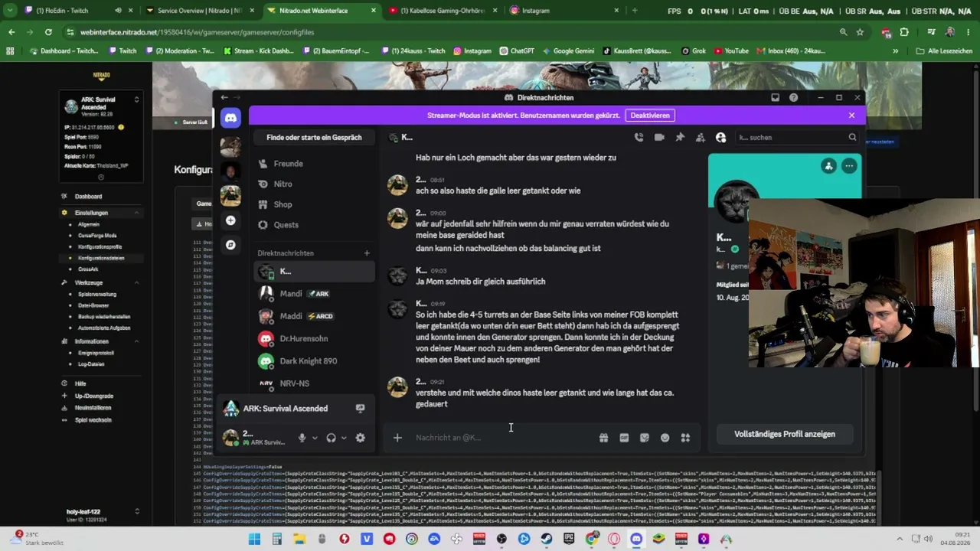This screenshot has width=980, height=551.
Task: Open Discord user settings gear
Action: pyautogui.click(x=361, y=438)
